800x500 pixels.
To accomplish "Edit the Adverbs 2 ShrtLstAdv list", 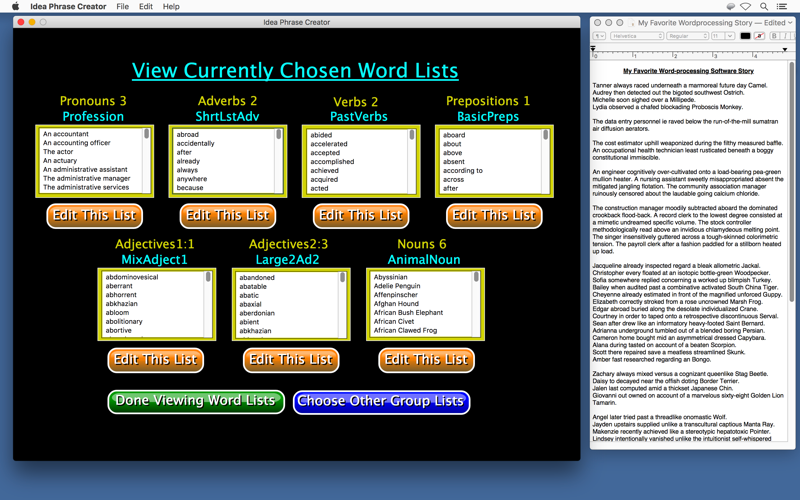I will pos(228,216).
